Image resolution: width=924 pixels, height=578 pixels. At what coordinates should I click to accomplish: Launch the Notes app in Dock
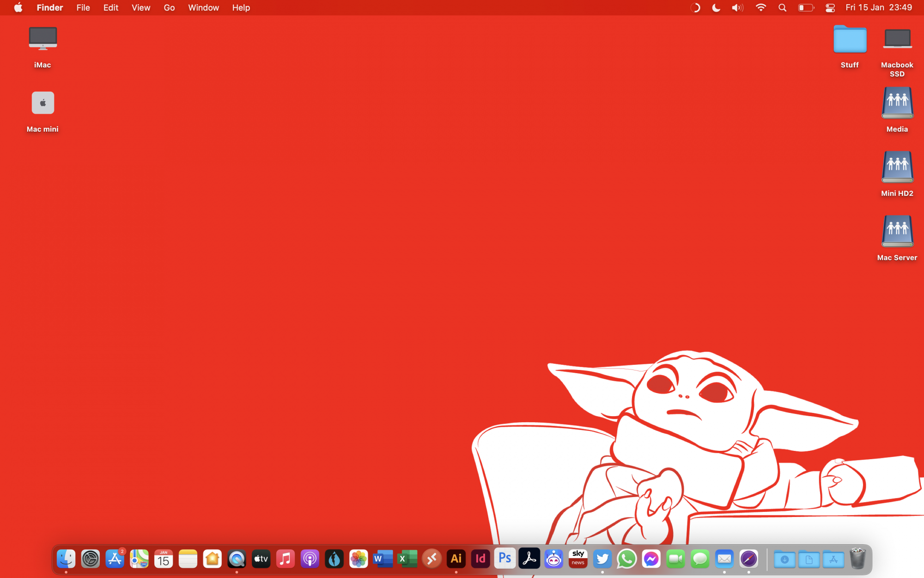coord(188,559)
